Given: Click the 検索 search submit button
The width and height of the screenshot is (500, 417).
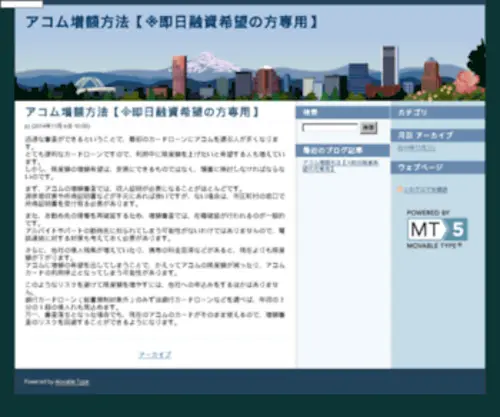Looking at the screenshot, I should tap(368, 128).
